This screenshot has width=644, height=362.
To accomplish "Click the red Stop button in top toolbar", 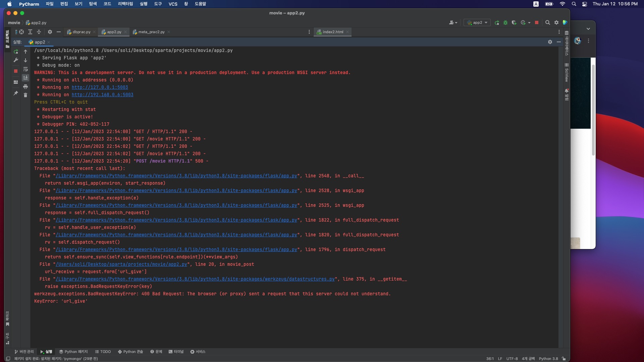I will pos(537,22).
